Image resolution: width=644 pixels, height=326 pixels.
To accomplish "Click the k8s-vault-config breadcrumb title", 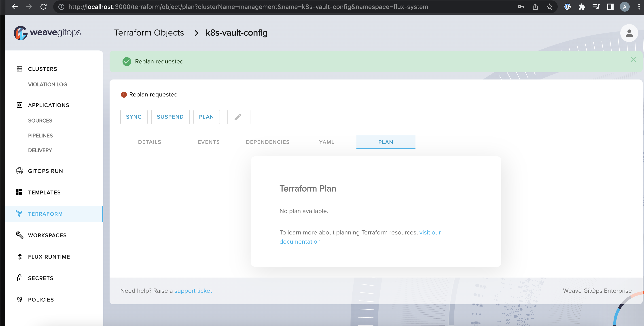I will (x=237, y=33).
